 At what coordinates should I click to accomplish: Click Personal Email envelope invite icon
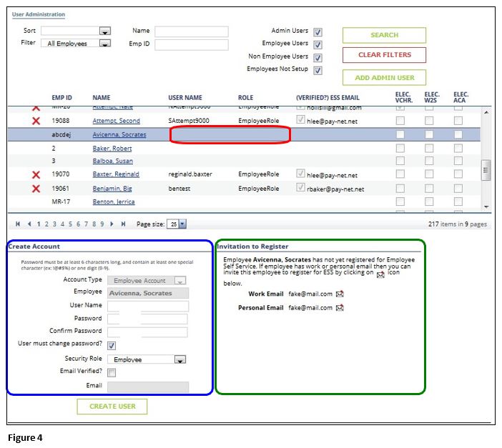(340, 308)
